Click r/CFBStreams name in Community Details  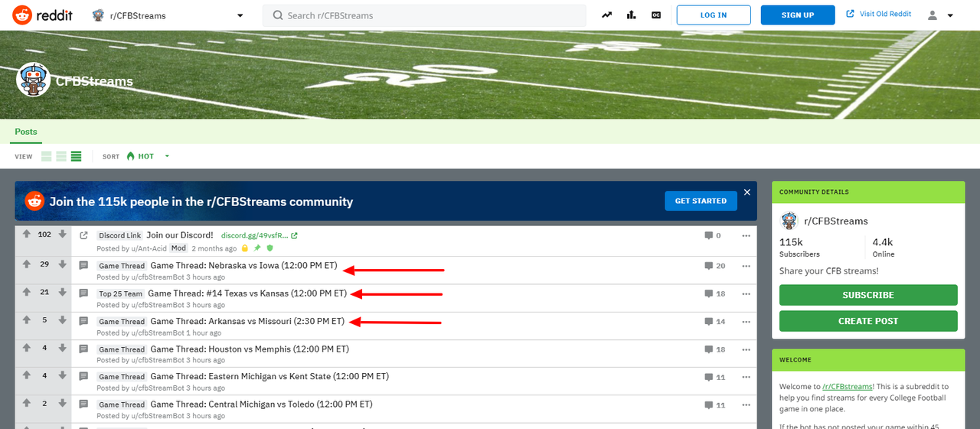pos(836,221)
